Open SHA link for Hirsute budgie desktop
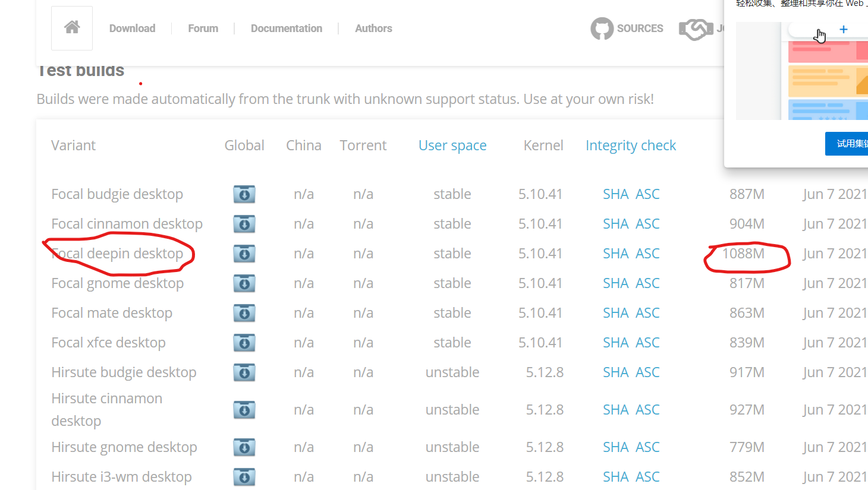The height and width of the screenshot is (490, 868). (616, 372)
